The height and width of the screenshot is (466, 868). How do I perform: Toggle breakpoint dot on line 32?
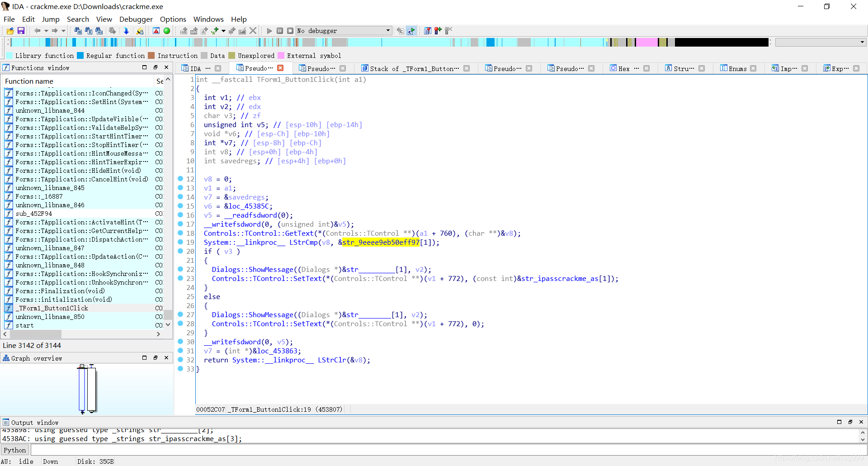coord(180,360)
